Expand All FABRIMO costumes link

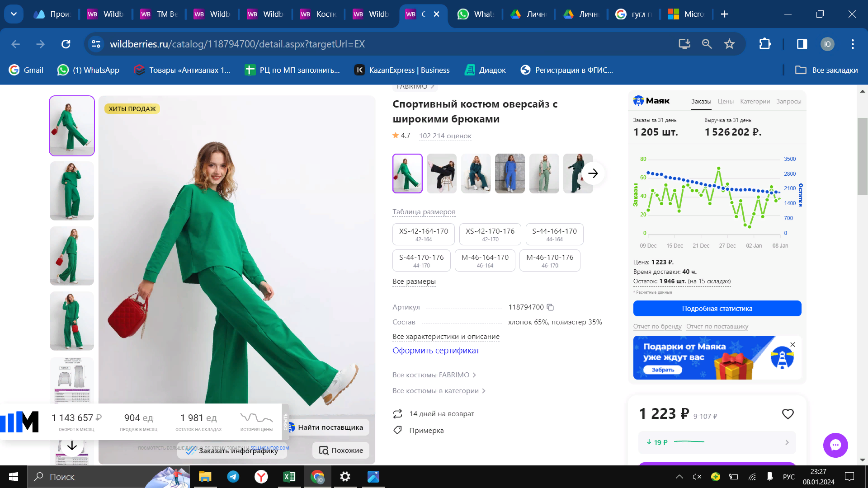point(434,375)
